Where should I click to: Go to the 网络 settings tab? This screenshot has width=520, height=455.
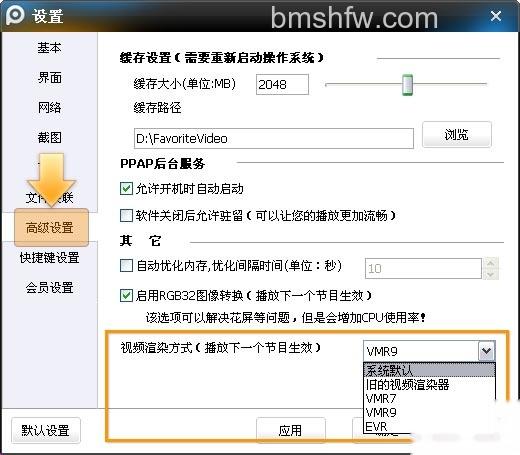point(49,107)
